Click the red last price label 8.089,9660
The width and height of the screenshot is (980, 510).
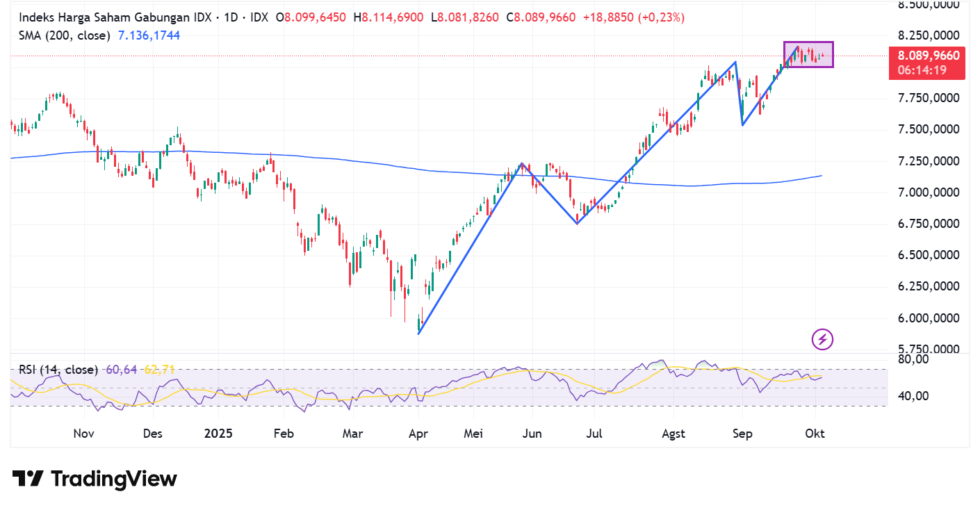[x=927, y=54]
